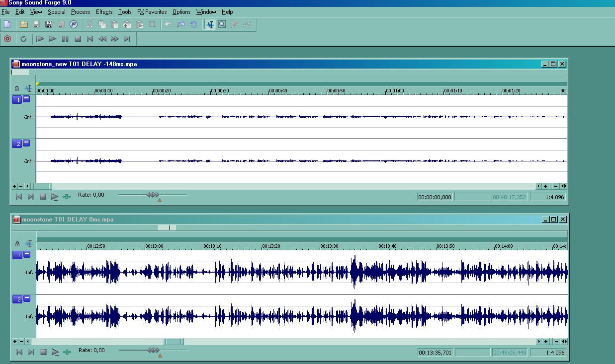This screenshot has height=364, width=615.
Task: Click the Cut scissors icon
Action: click(89, 24)
